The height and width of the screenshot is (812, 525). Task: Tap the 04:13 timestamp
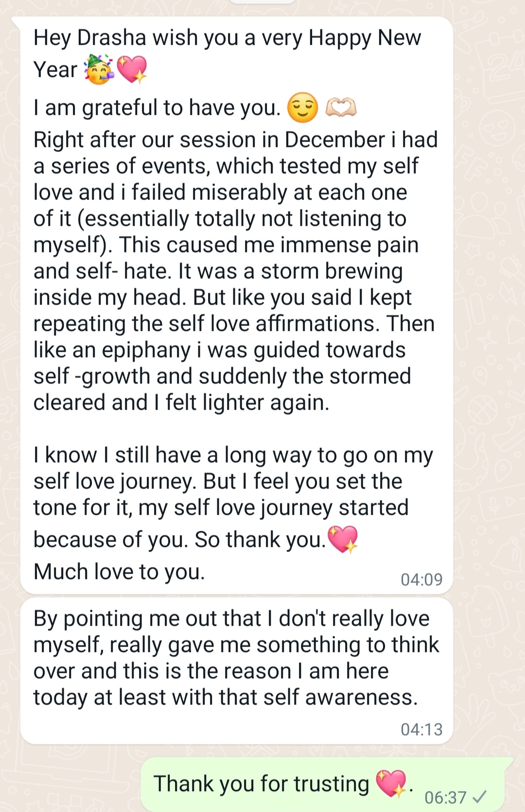pos(421,729)
